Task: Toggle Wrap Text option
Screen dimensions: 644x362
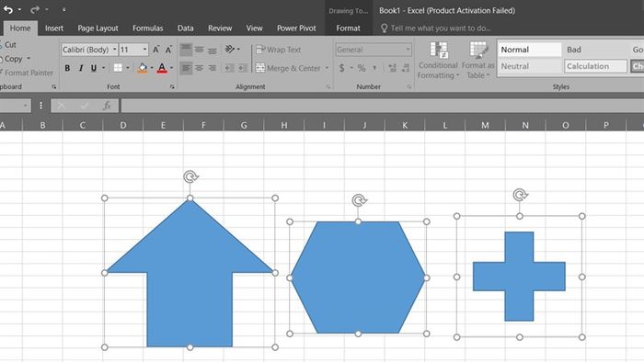Action: tap(279, 50)
